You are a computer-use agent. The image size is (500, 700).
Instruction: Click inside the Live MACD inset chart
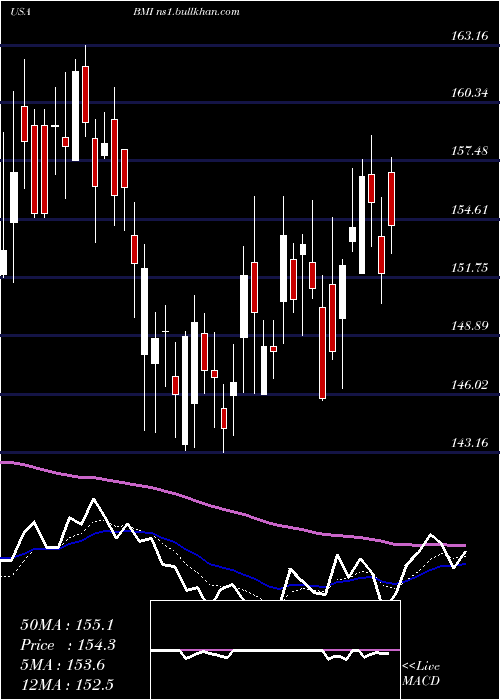[x=275, y=650]
